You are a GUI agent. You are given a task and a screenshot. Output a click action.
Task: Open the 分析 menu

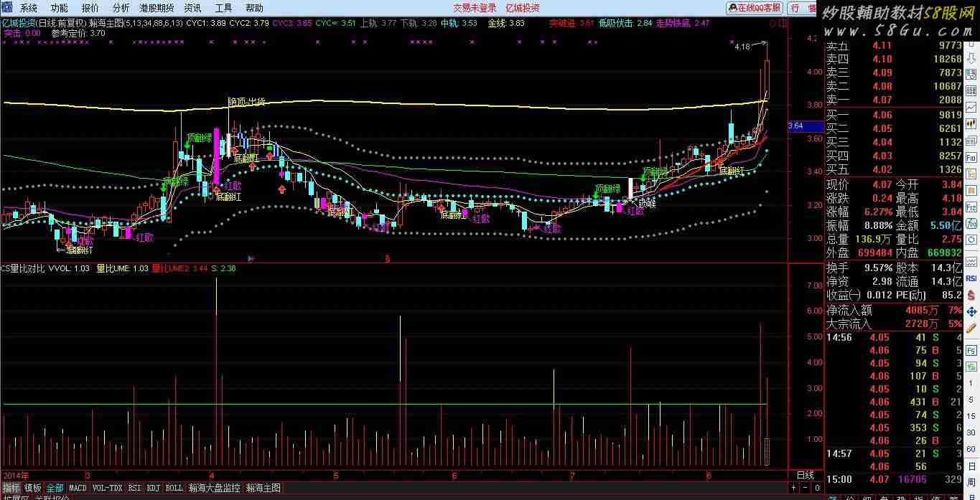point(121,8)
